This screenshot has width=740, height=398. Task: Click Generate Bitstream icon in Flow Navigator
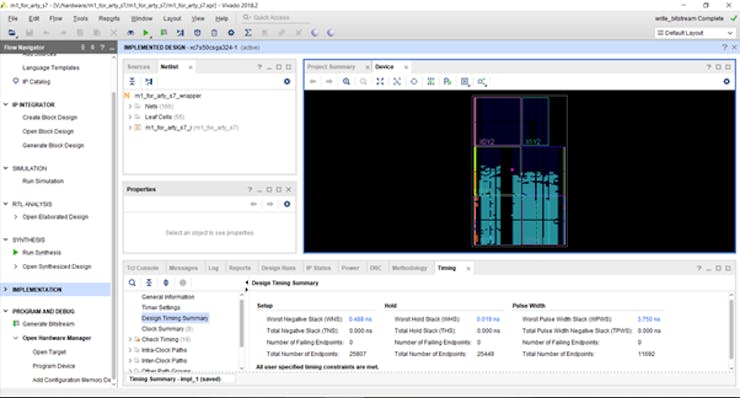(16, 323)
